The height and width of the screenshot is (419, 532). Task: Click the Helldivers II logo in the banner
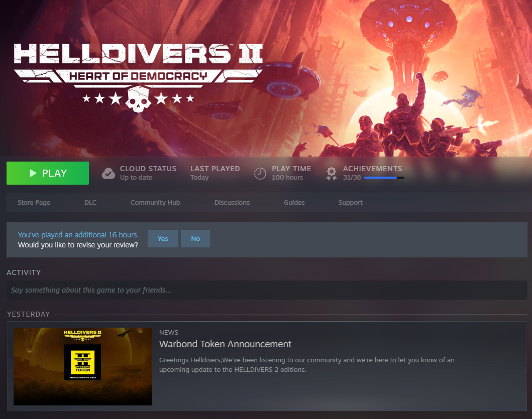click(138, 77)
